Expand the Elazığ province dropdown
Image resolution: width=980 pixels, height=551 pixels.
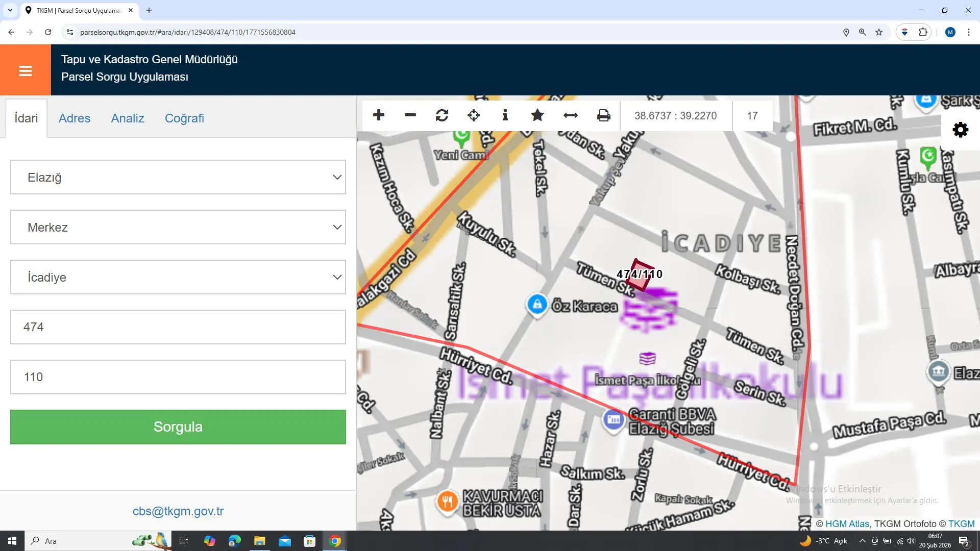click(x=178, y=177)
